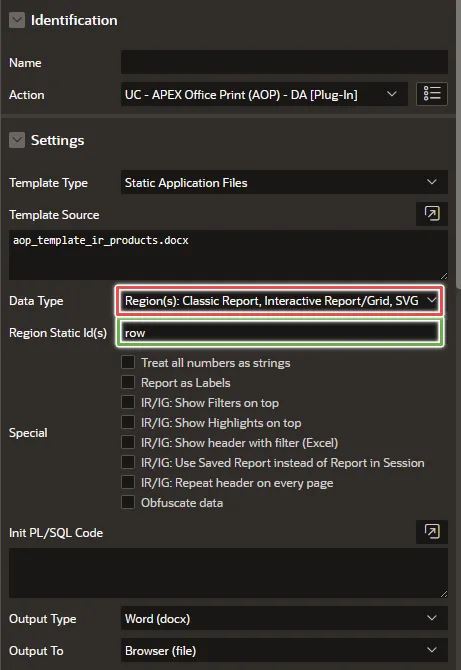Click the Region Static Id(s) field
Viewport: 461px width, 670px height.
pos(280,332)
